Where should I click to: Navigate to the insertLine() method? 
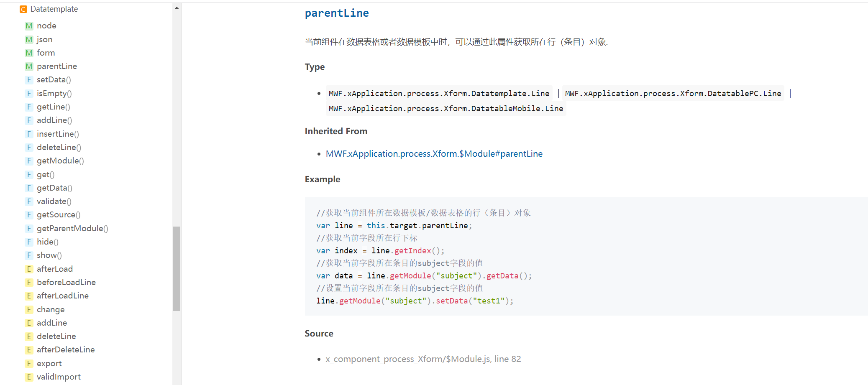tap(58, 134)
